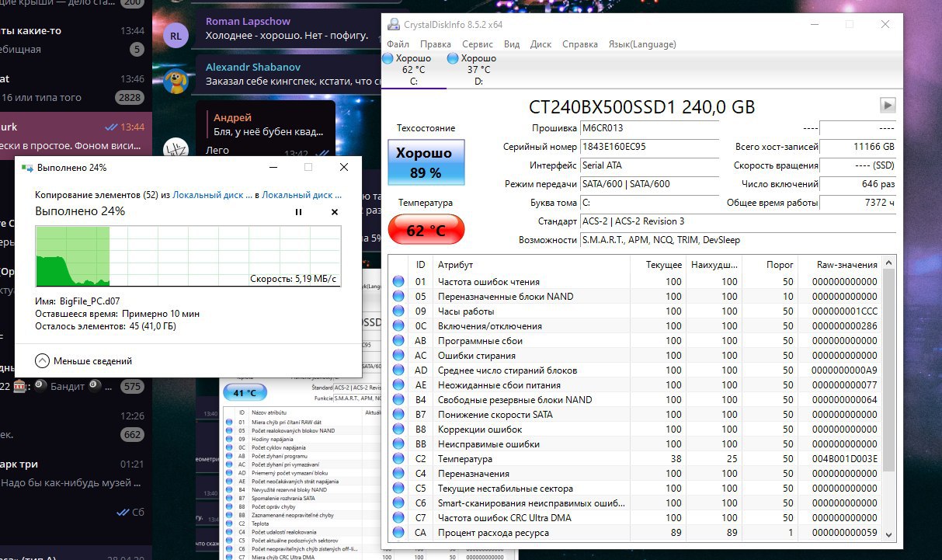Open the Правка menu
The image size is (942, 560).
point(435,44)
